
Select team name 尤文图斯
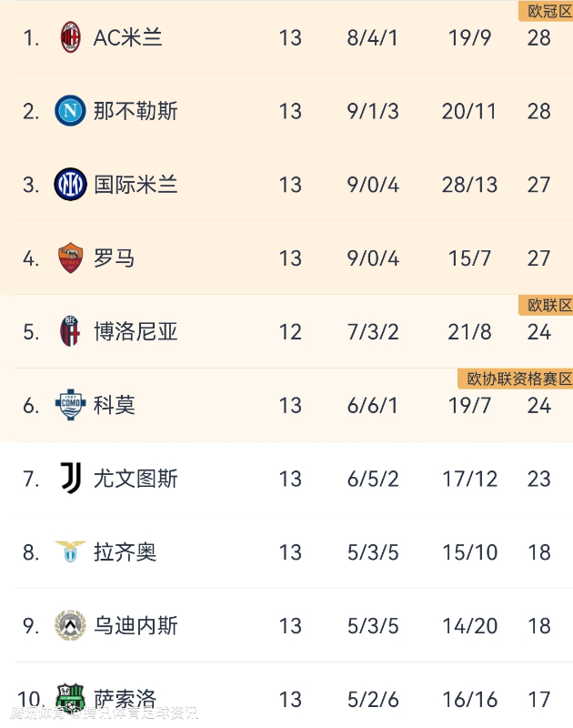click(x=136, y=479)
